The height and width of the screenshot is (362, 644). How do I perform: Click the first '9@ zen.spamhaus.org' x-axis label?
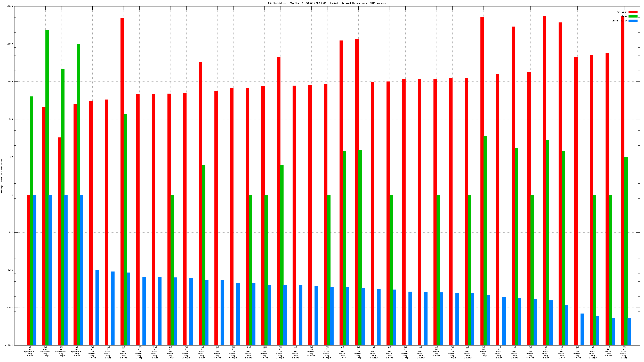[30, 351]
